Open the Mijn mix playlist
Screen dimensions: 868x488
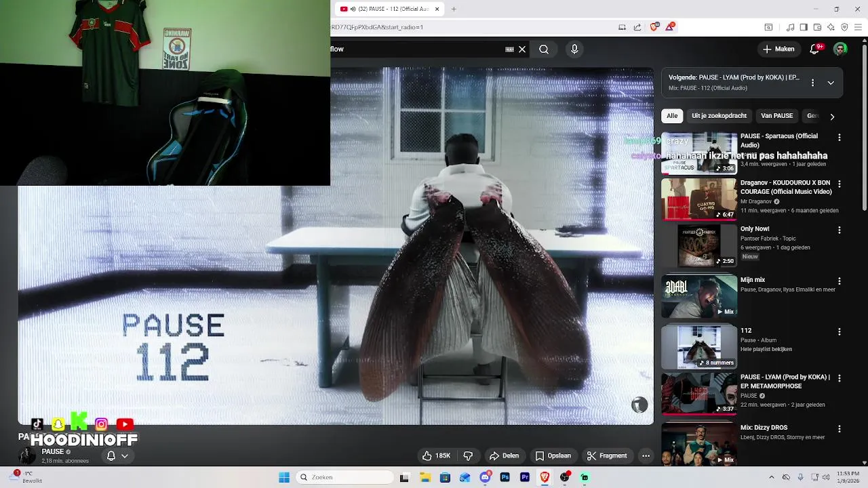pyautogui.click(x=699, y=296)
